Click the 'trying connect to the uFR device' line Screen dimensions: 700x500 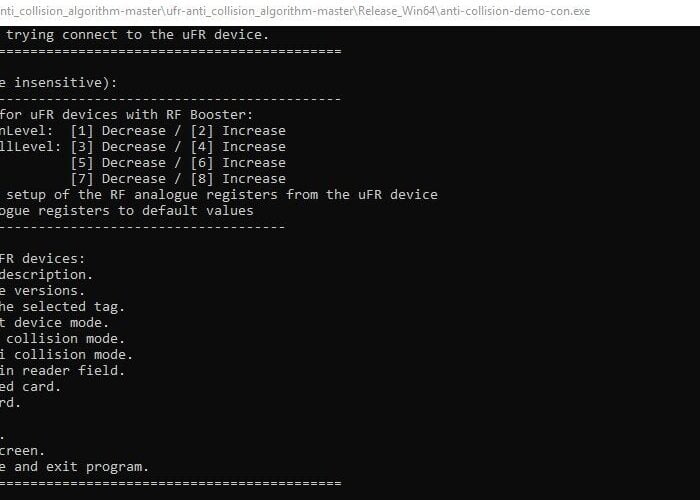coord(138,35)
